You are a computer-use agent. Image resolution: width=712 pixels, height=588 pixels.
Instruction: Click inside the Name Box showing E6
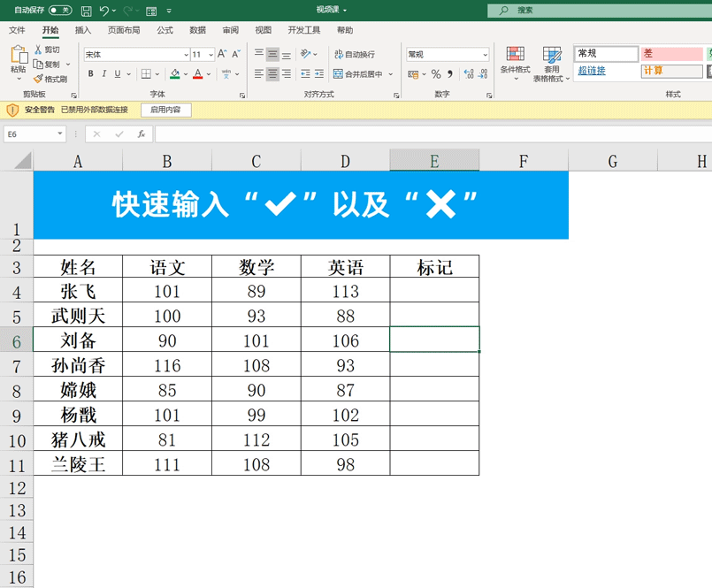[31, 134]
